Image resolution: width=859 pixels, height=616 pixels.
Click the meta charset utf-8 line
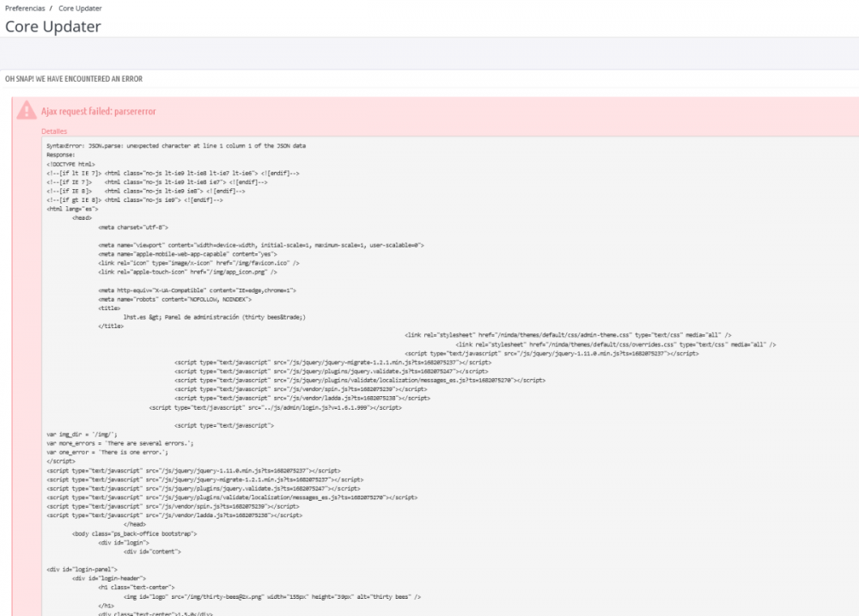pos(133,227)
